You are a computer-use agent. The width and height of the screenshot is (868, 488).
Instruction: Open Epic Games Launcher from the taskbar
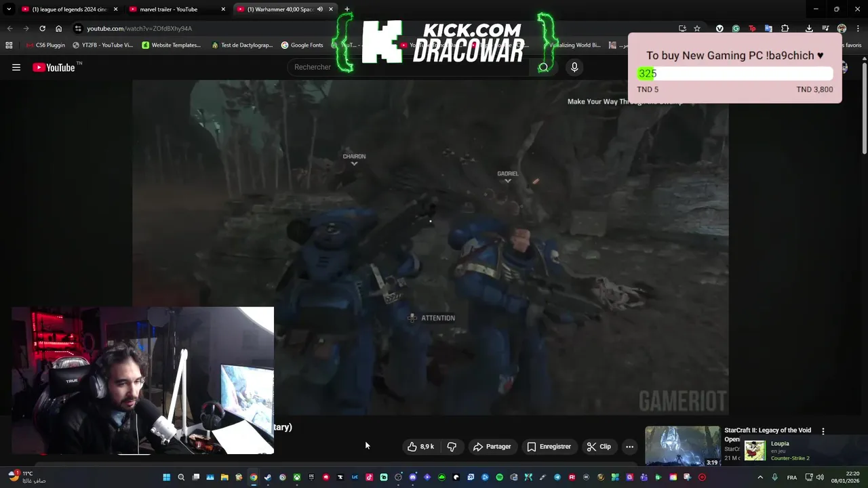[311, 477]
